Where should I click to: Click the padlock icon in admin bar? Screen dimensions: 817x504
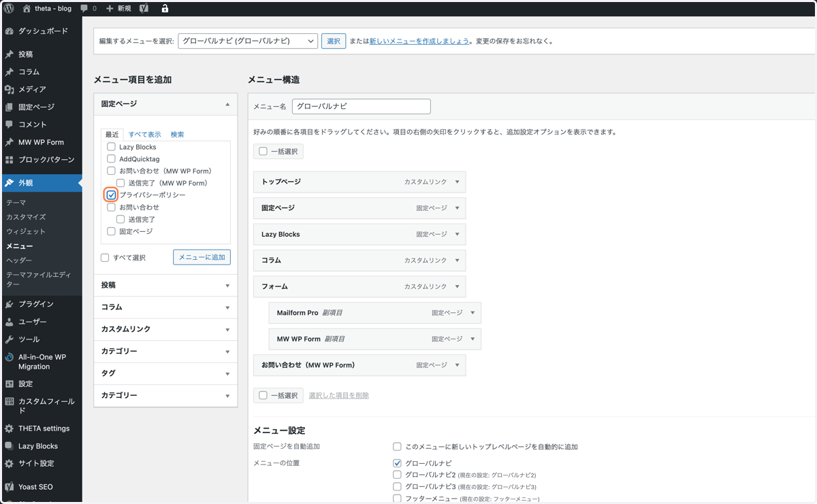(x=165, y=8)
